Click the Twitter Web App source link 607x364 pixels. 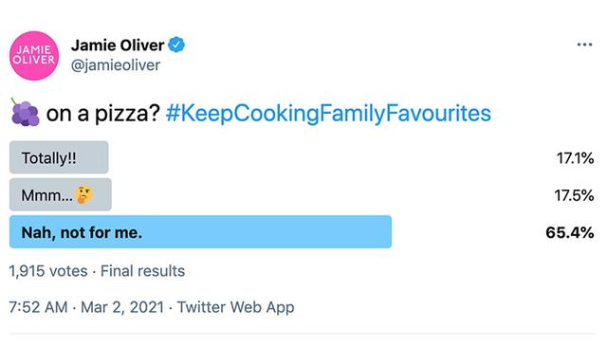click(x=236, y=307)
